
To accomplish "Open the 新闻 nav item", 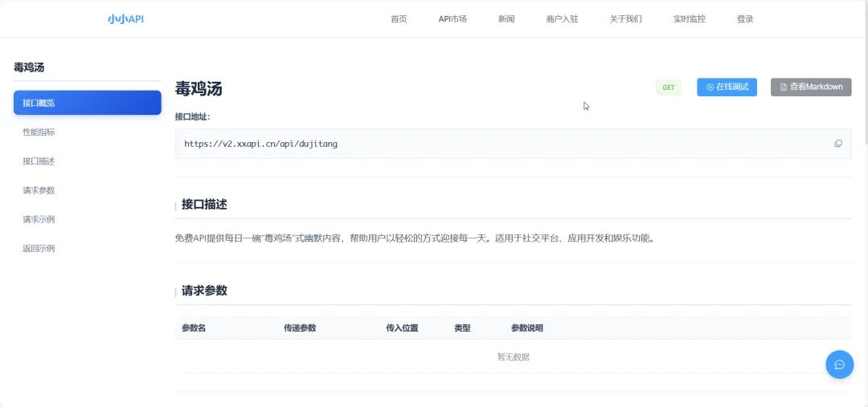I will pyautogui.click(x=506, y=18).
